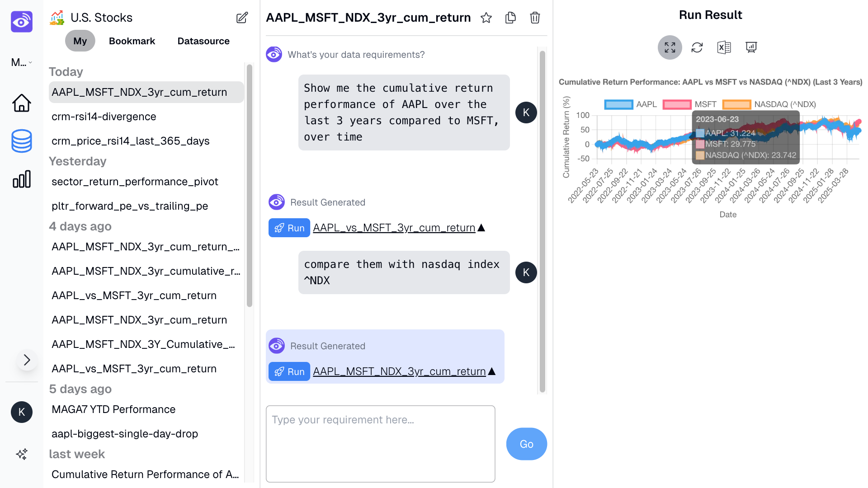Click the 'compare them with nasdaq index' message
868x488 pixels.
404,272
